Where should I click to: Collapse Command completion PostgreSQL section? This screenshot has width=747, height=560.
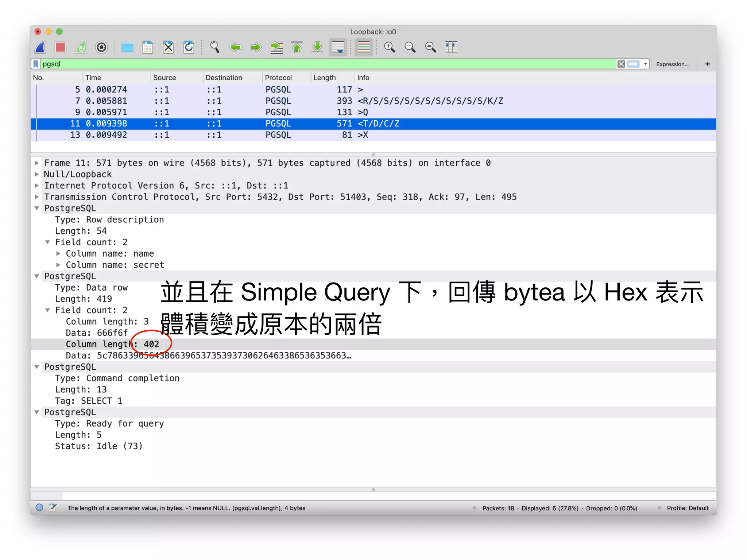pos(36,367)
